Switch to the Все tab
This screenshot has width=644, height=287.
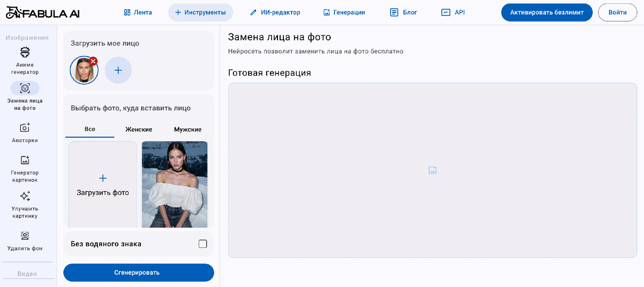point(90,129)
